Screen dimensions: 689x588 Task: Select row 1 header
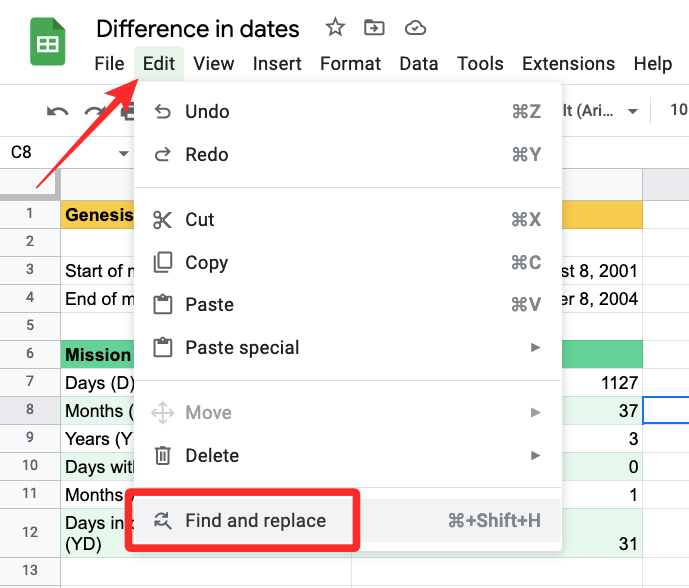[x=30, y=214]
